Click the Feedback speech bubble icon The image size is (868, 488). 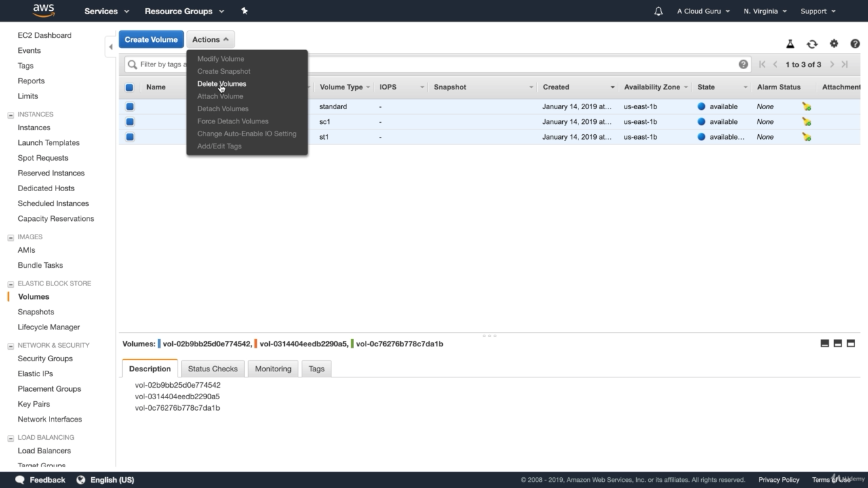(20, 479)
